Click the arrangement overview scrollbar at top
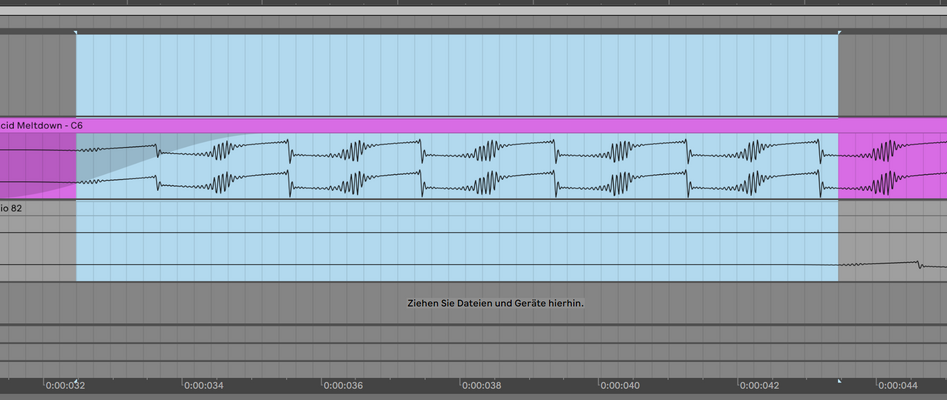This screenshot has height=400, width=947. [474, 11]
